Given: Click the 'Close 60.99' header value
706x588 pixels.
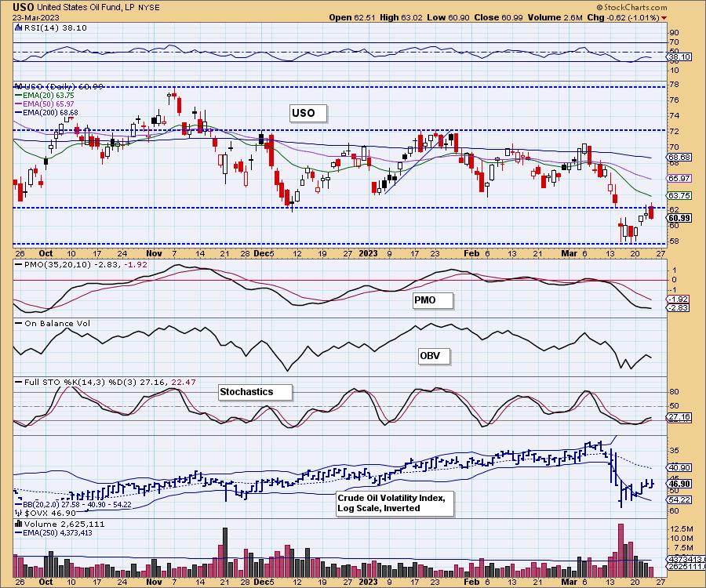Looking at the screenshot, I should pyautogui.click(x=498, y=17).
